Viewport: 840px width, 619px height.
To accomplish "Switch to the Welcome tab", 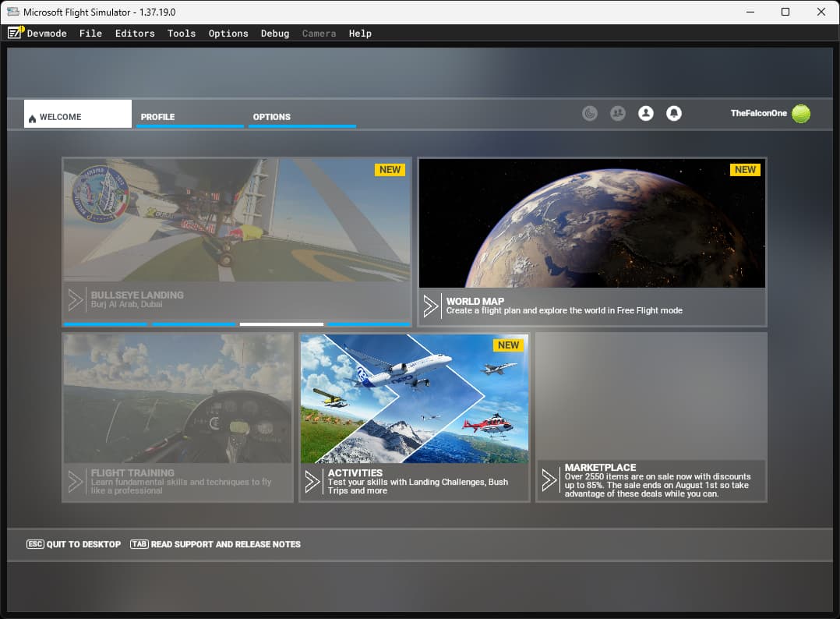I will [x=78, y=114].
